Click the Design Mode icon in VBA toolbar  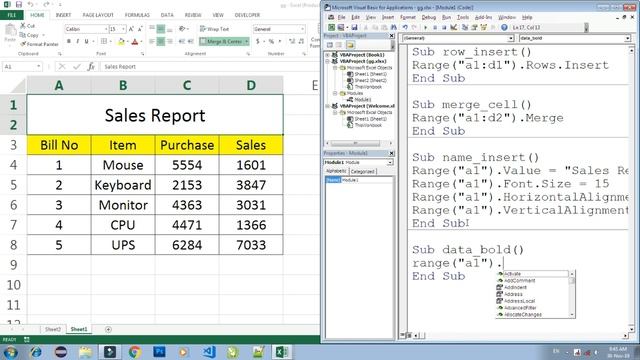click(x=453, y=27)
